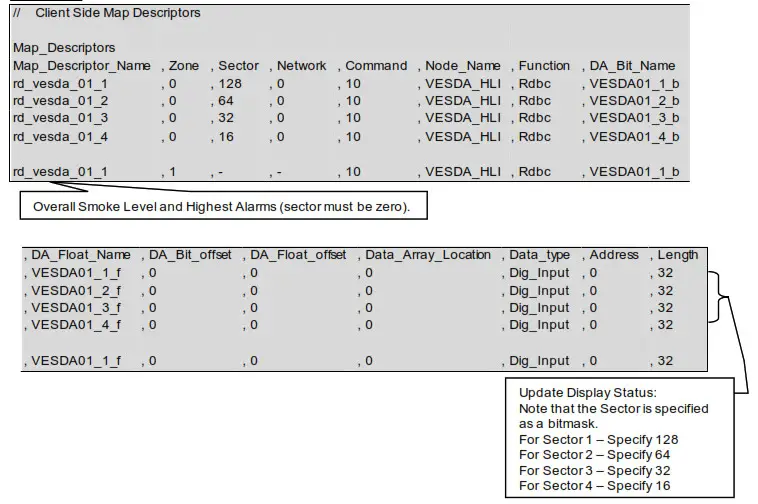Select the "For Sector 4 – Specify 16" line

(595, 486)
